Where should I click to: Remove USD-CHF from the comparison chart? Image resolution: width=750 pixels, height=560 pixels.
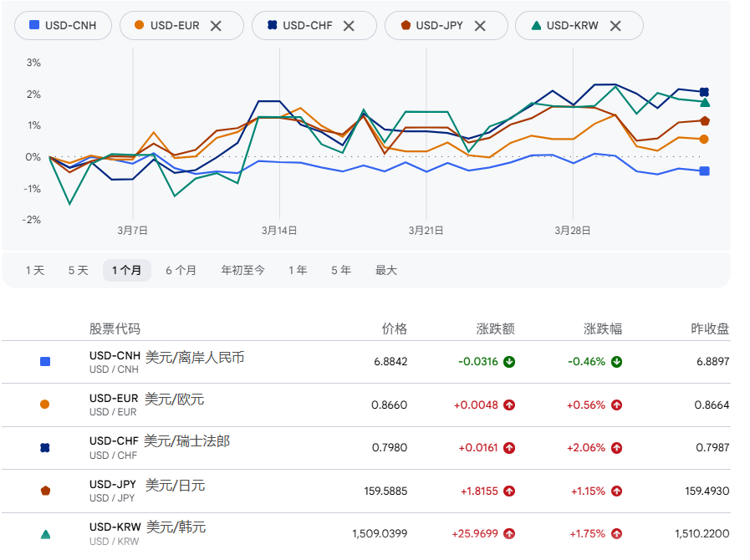click(x=349, y=26)
